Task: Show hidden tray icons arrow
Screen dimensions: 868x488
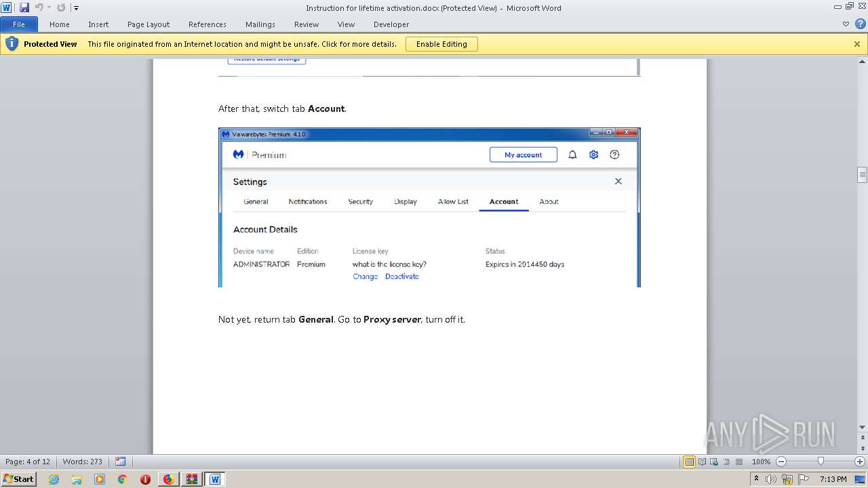Action: point(757,479)
